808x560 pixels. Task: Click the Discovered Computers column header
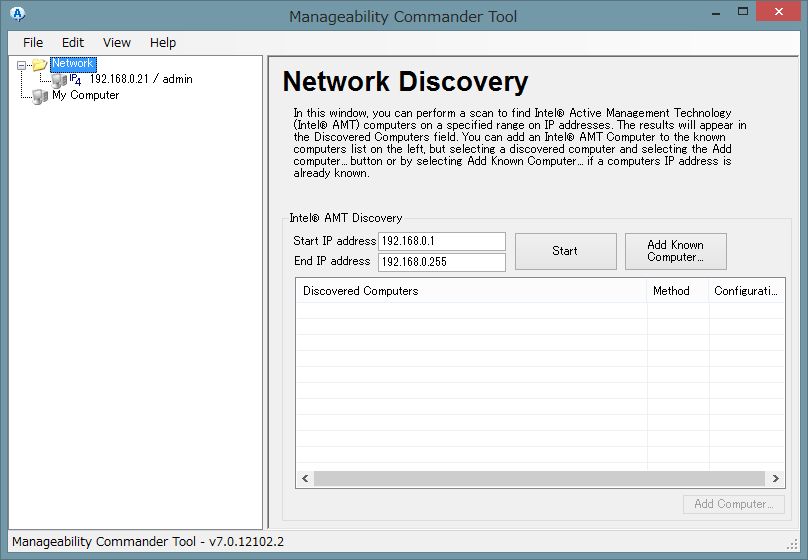click(x=471, y=291)
